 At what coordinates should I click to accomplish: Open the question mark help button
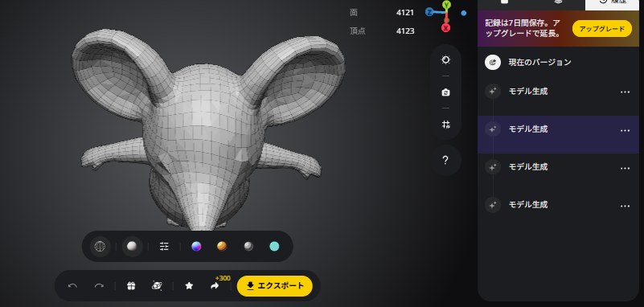(445, 160)
